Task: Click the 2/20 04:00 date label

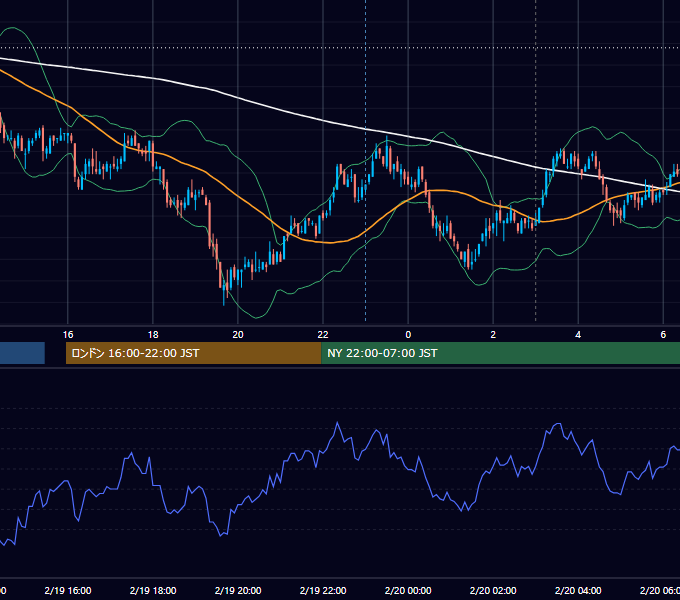Action: point(578,591)
